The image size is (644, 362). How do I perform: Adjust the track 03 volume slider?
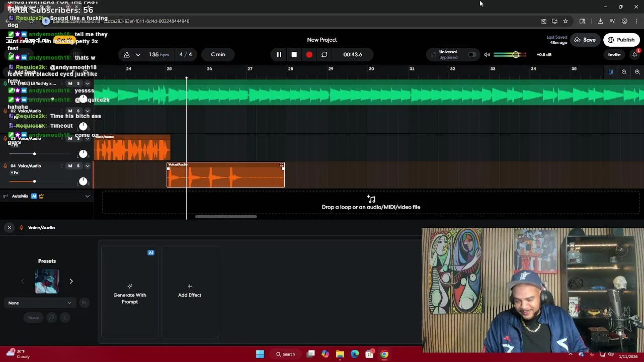pos(34,154)
